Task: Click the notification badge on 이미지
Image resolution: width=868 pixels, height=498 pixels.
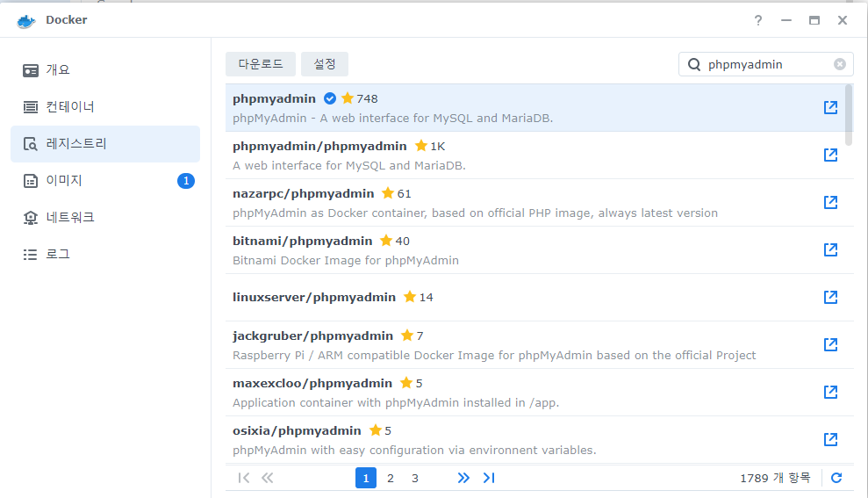Action: 186,181
